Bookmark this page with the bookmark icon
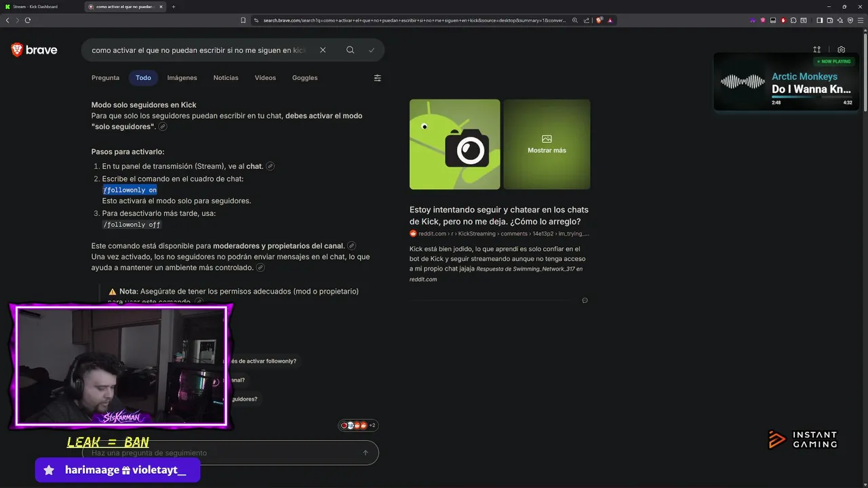Viewport: 868px width, 488px height. [x=243, y=20]
